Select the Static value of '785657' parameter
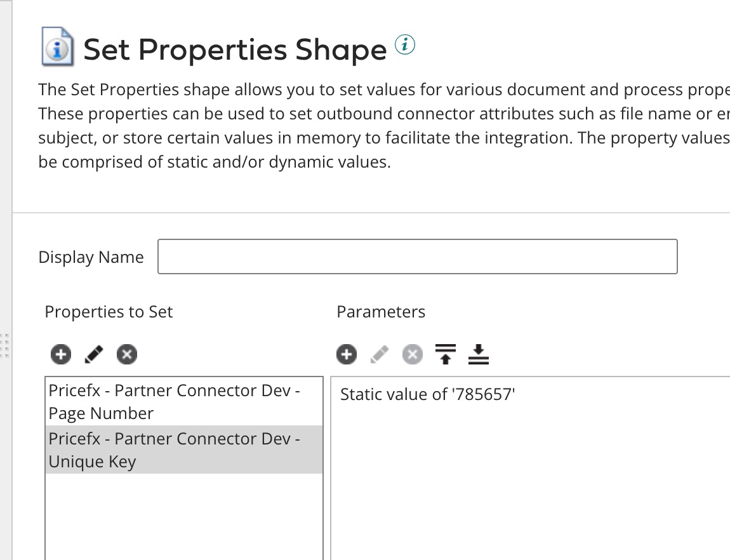 (x=427, y=394)
